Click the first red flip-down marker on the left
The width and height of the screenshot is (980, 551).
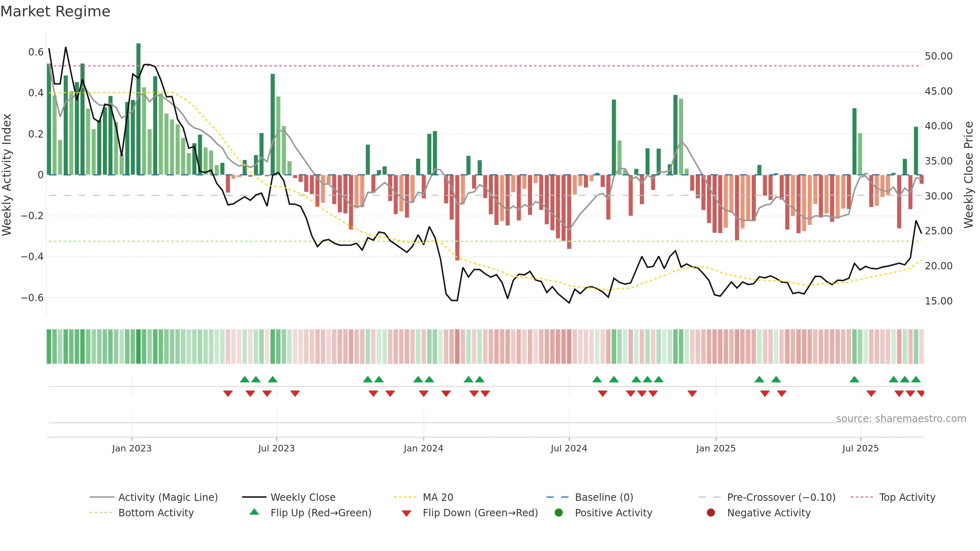(228, 393)
